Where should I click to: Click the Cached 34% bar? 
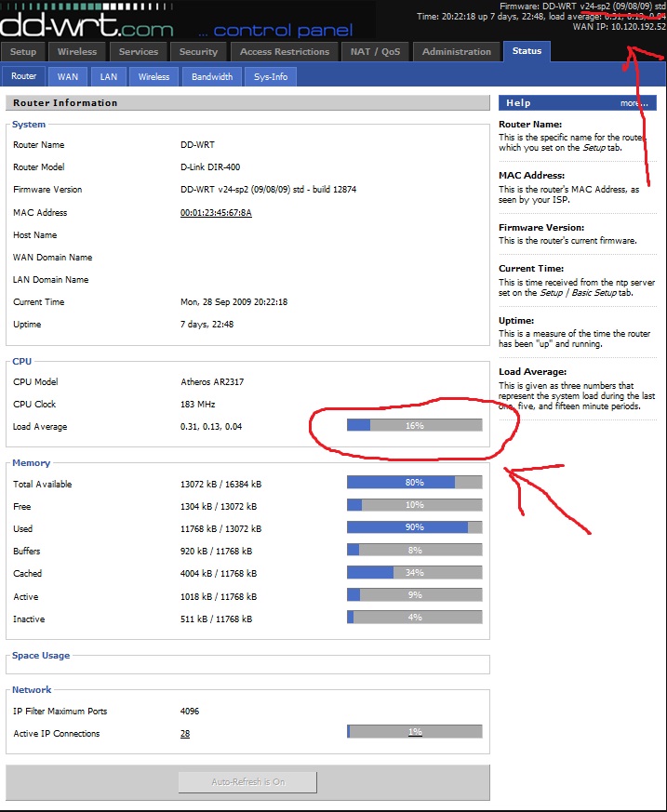coord(414,572)
